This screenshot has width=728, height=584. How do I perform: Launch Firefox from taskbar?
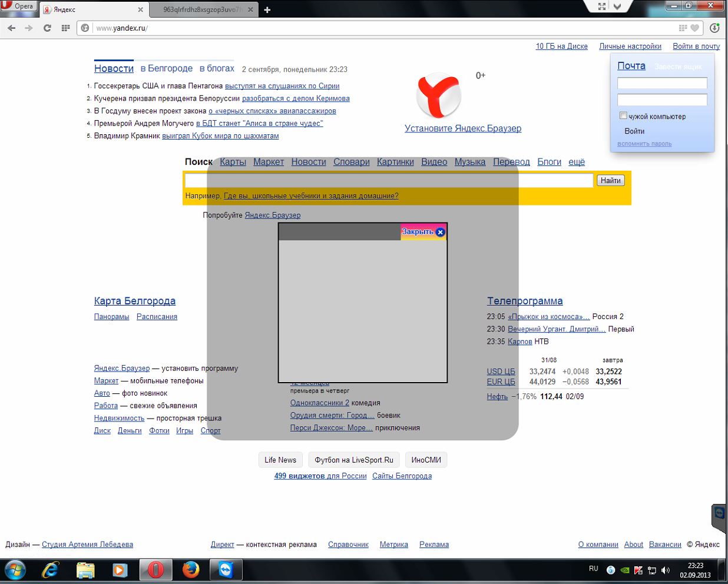click(x=190, y=570)
